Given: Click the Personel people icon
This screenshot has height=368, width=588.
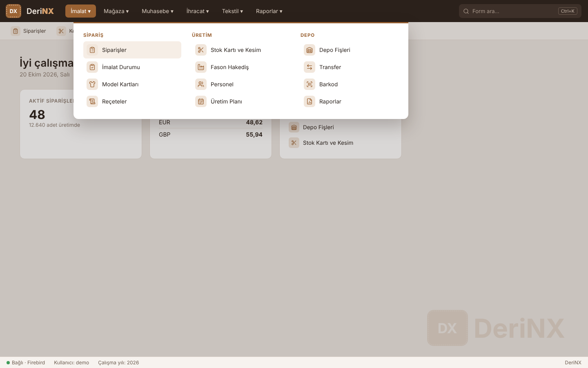Looking at the screenshot, I should [x=201, y=84].
